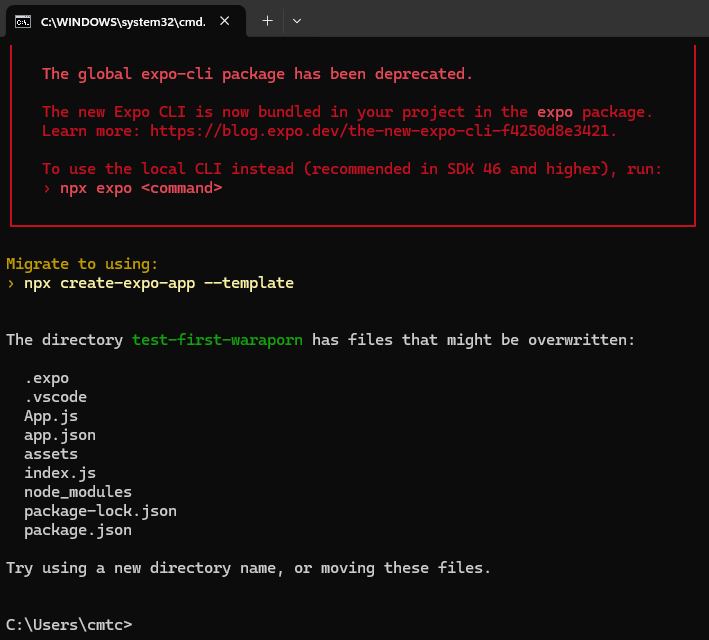Screen dimensions: 709x640
Task: Click package-lock.json in the file list
Action: click(100, 511)
